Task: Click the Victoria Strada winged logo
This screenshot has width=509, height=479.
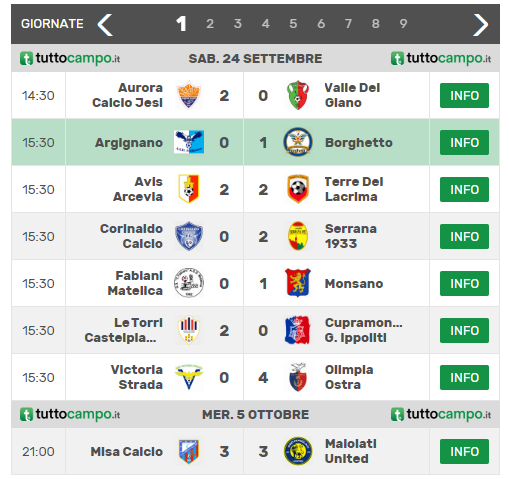Action: [189, 377]
